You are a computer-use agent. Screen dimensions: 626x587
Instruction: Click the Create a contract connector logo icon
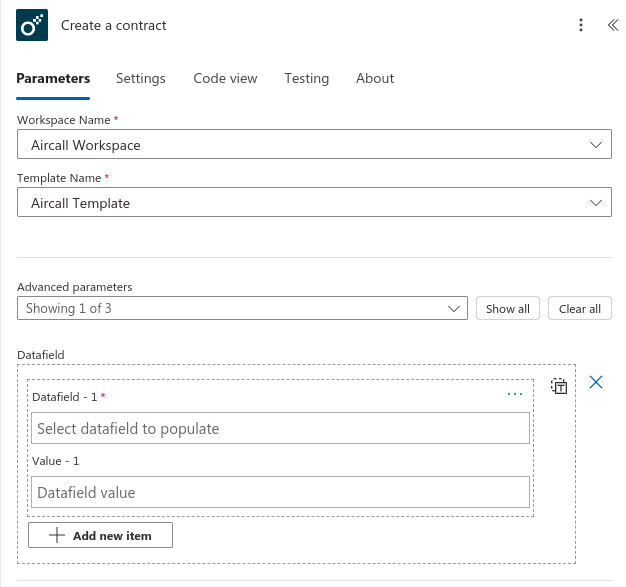32,25
